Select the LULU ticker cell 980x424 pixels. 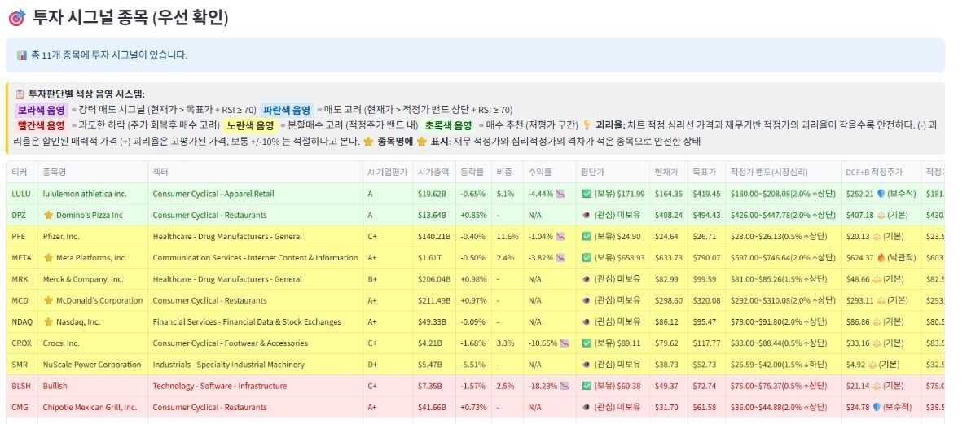click(x=21, y=194)
